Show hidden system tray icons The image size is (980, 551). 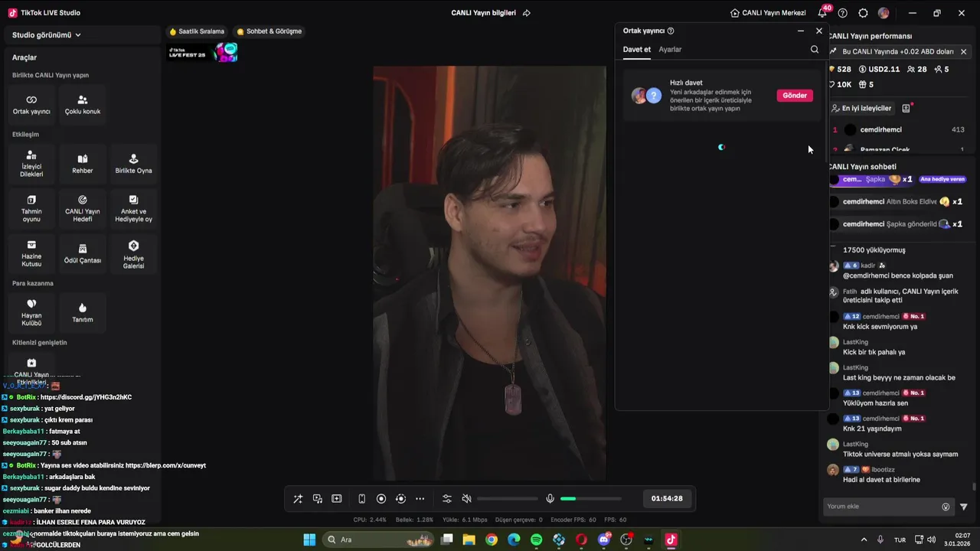coord(864,540)
